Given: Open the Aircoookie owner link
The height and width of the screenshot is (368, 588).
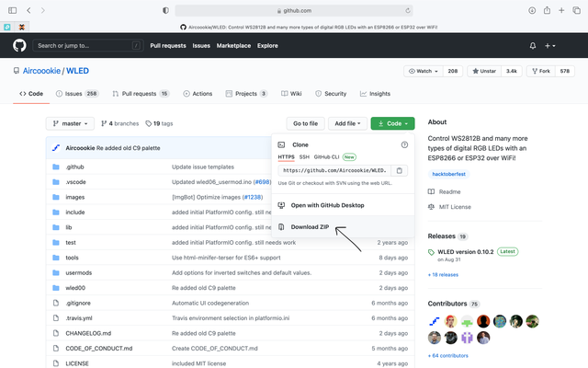Looking at the screenshot, I should (41, 71).
